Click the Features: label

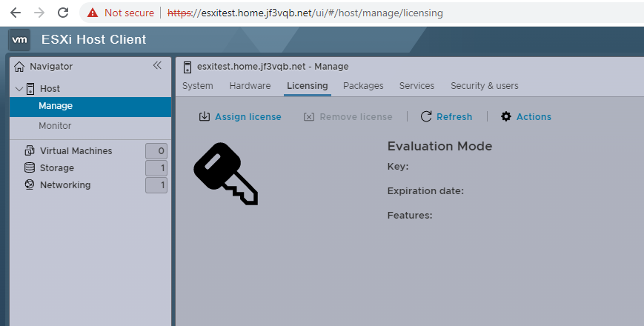[x=410, y=215]
